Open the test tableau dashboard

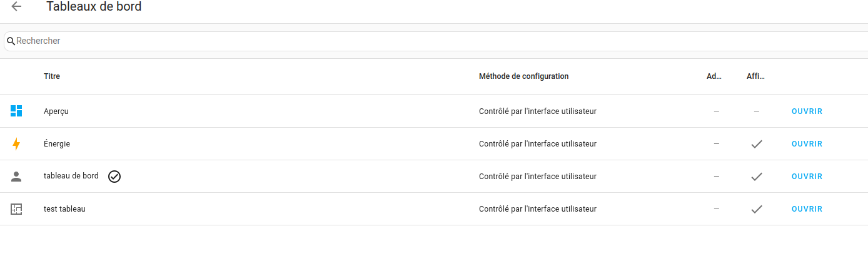[807, 209]
